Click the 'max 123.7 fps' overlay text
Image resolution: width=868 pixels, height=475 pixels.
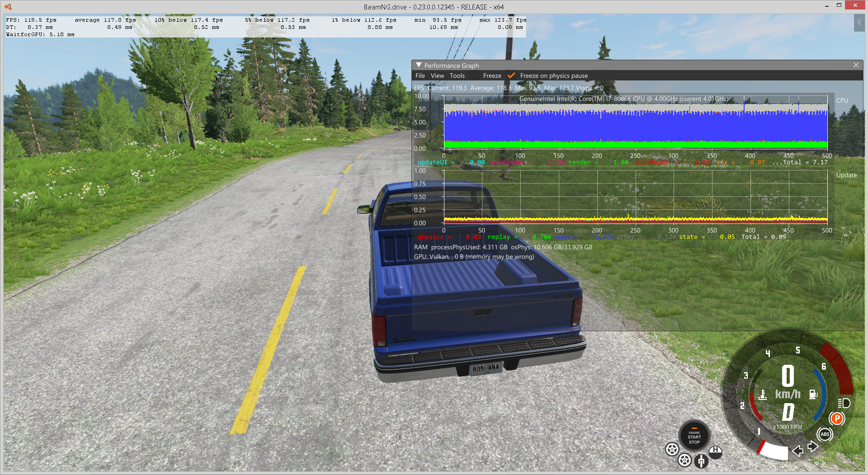[x=503, y=20]
